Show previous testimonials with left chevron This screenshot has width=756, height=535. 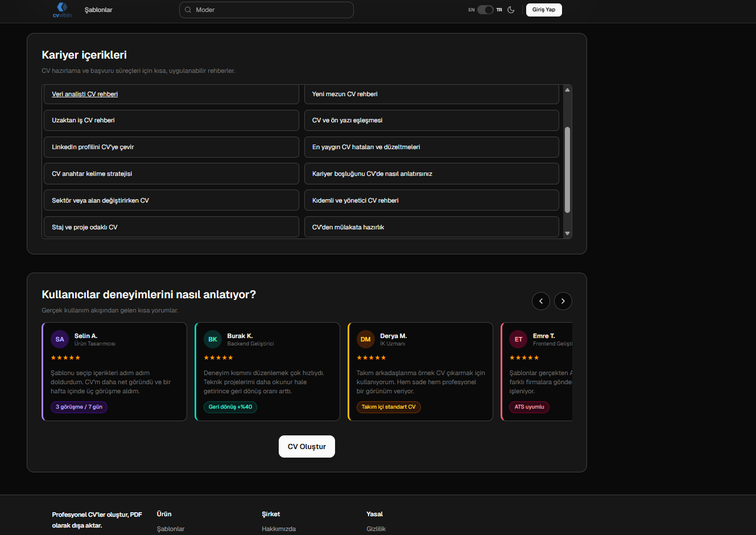pos(541,301)
